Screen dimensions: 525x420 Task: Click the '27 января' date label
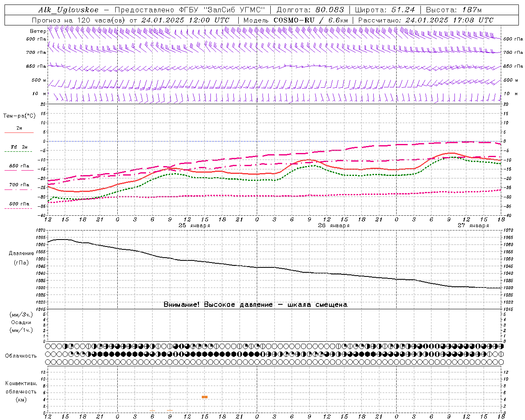(473, 226)
